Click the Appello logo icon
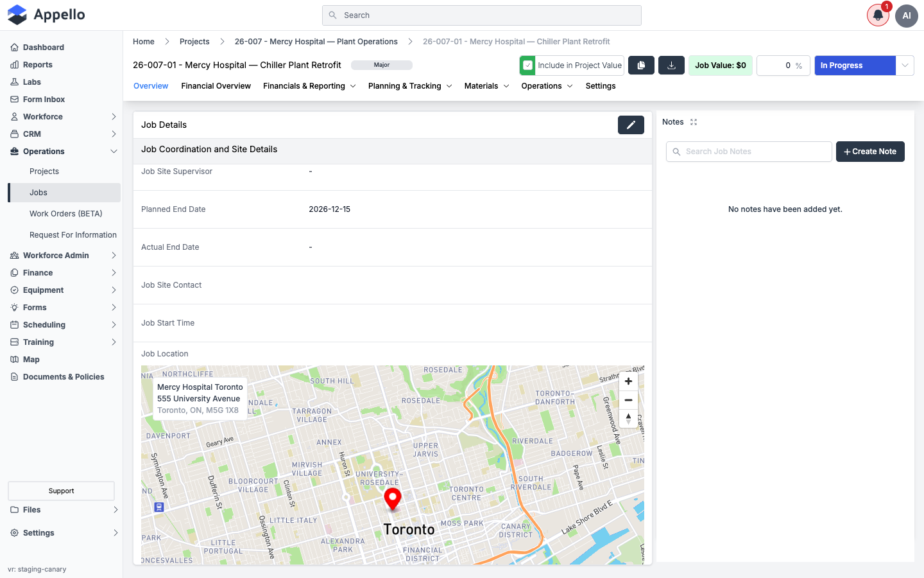This screenshot has width=924, height=578. 17,15
